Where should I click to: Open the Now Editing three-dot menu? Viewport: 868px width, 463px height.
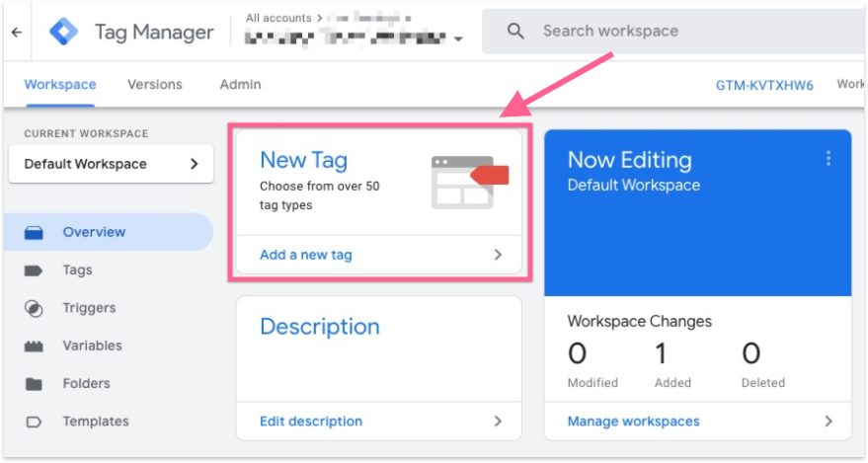[x=829, y=159]
